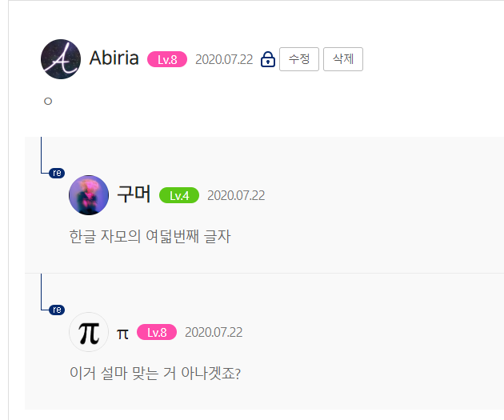Click the π username text

point(122,334)
